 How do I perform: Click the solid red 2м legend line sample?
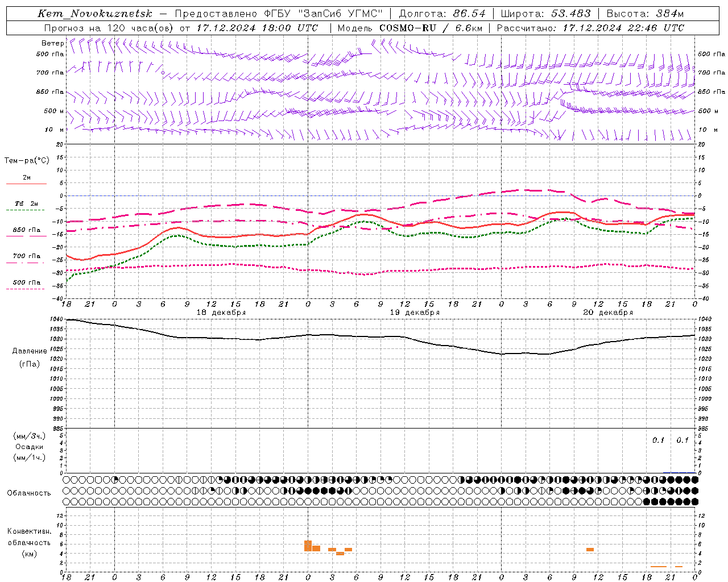coord(26,184)
